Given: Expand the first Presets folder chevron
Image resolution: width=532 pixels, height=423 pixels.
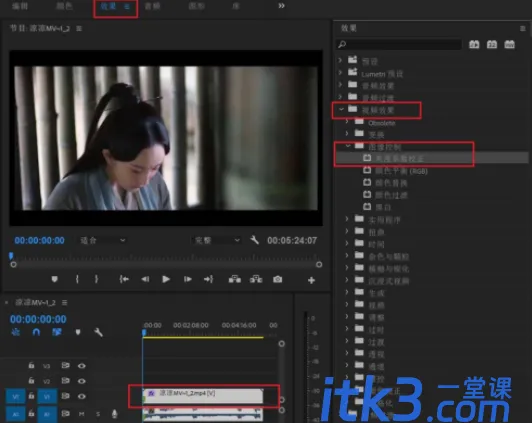Looking at the screenshot, I should tap(340, 60).
